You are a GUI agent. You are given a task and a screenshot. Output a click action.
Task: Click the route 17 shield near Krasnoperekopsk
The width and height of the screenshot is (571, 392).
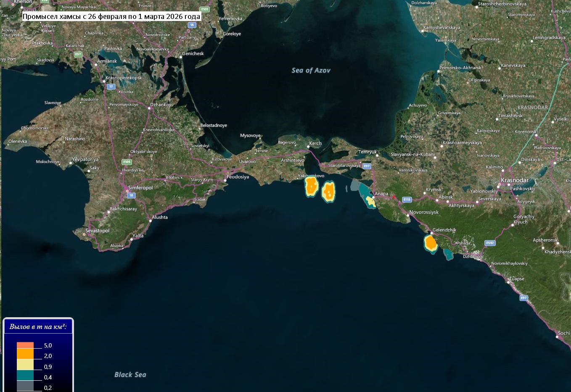tap(111, 87)
